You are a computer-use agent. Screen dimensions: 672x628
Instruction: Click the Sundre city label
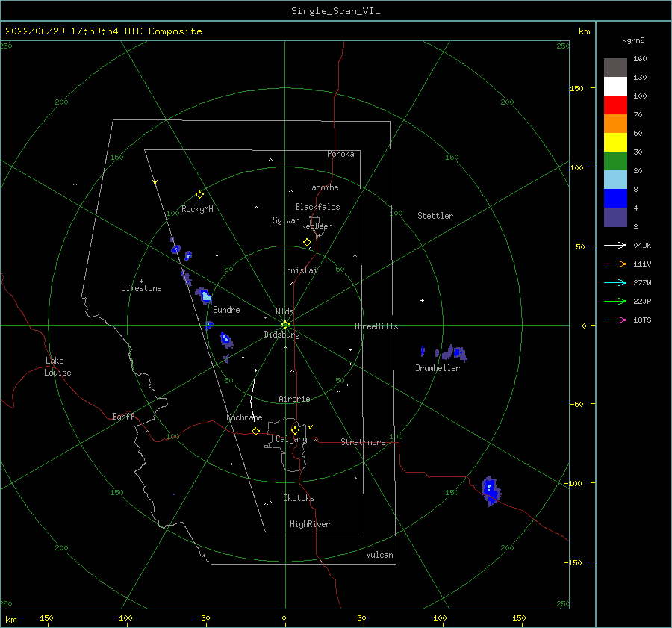(226, 309)
